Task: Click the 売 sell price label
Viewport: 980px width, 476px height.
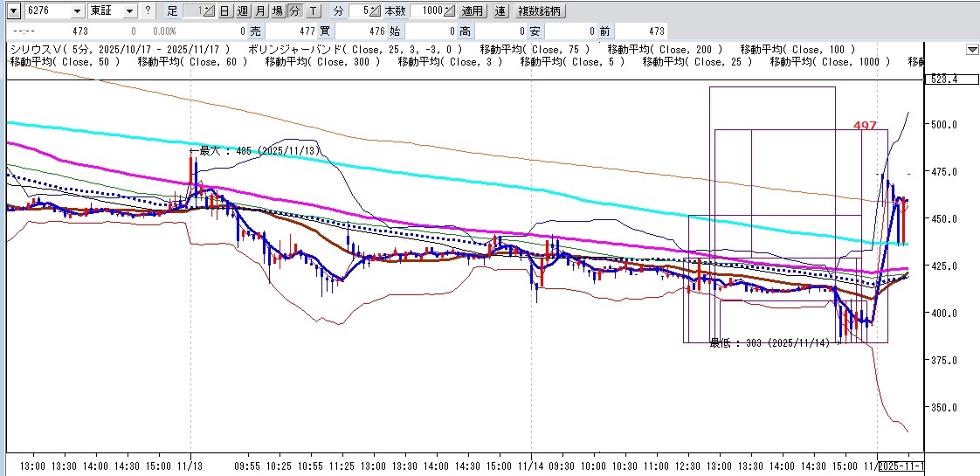Action: tap(255, 31)
